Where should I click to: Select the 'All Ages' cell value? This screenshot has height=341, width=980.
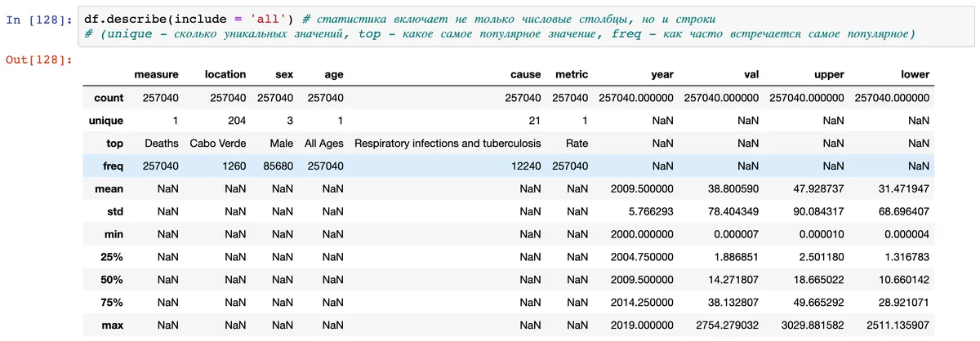click(324, 144)
